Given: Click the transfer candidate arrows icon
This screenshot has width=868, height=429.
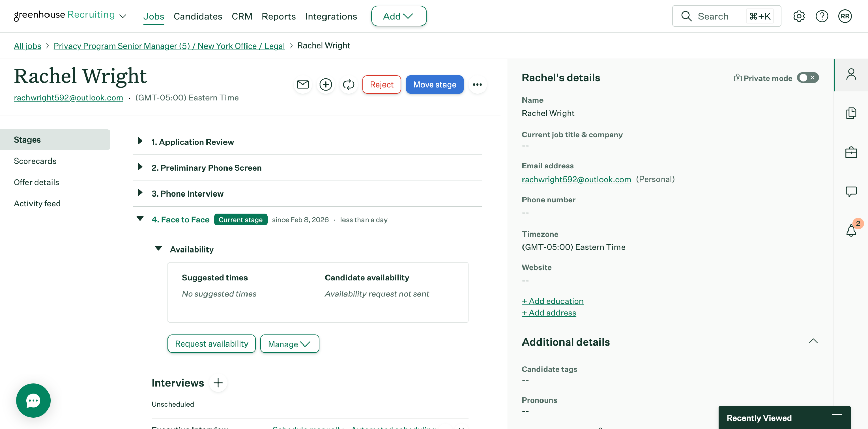Looking at the screenshot, I should (x=348, y=85).
